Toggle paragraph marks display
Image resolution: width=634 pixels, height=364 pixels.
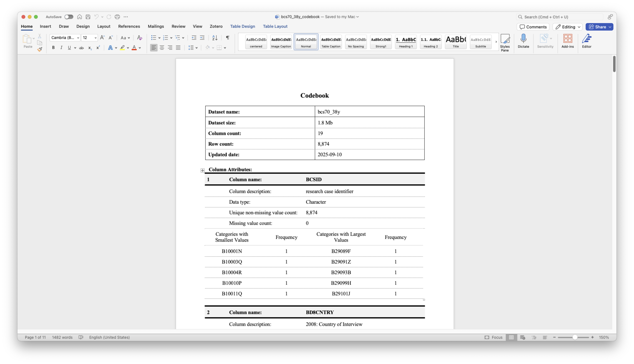click(x=227, y=38)
